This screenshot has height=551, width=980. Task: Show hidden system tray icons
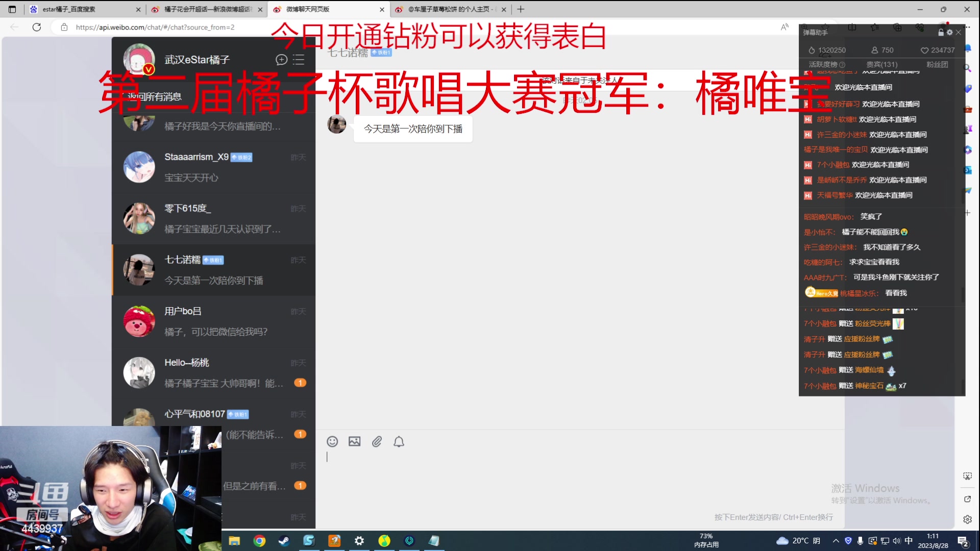836,541
